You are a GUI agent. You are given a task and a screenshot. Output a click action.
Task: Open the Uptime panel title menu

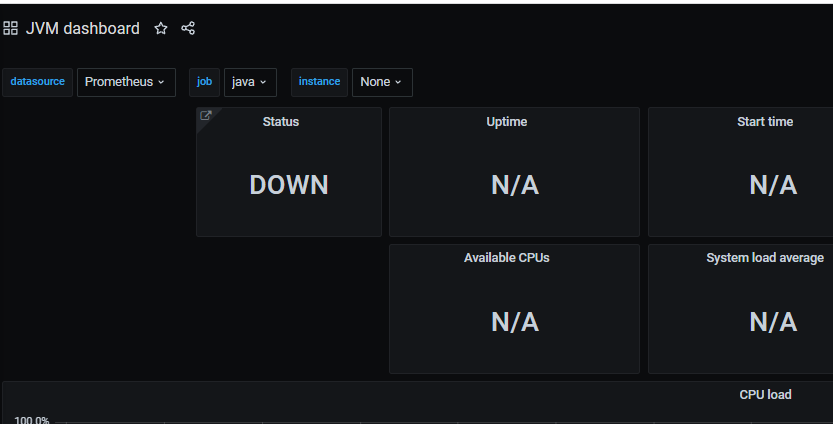[x=506, y=122]
